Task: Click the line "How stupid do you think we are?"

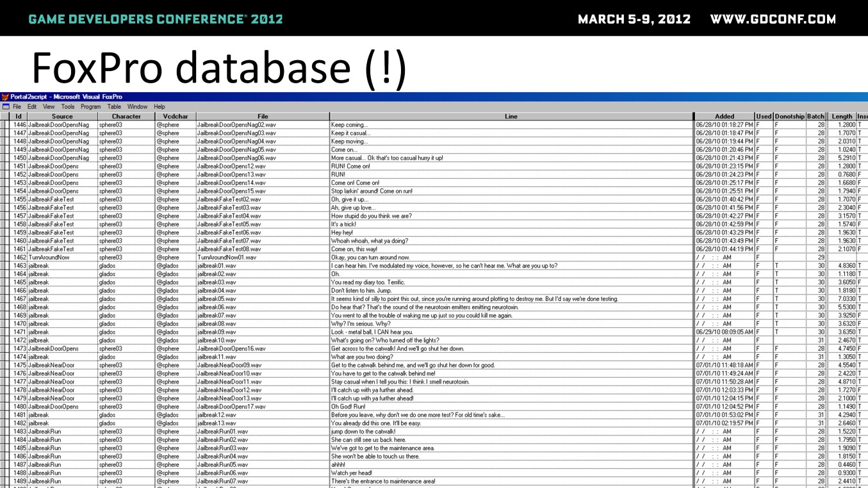Action: click(x=372, y=216)
